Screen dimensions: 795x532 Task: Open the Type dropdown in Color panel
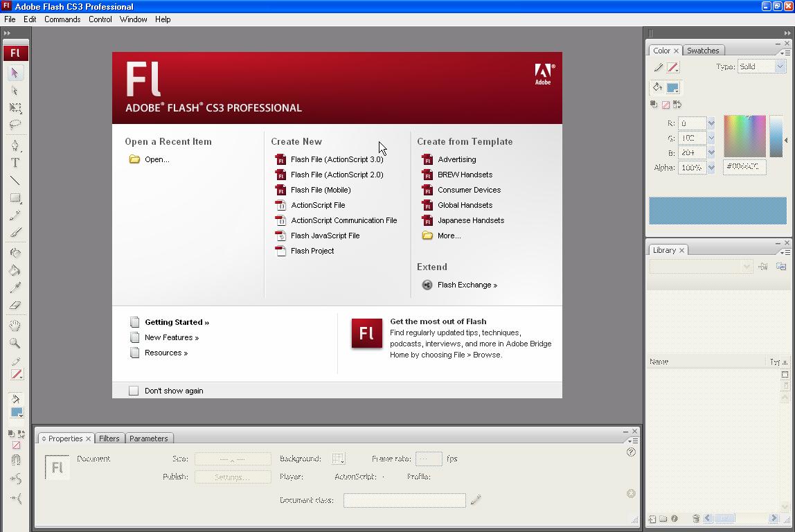click(778, 66)
